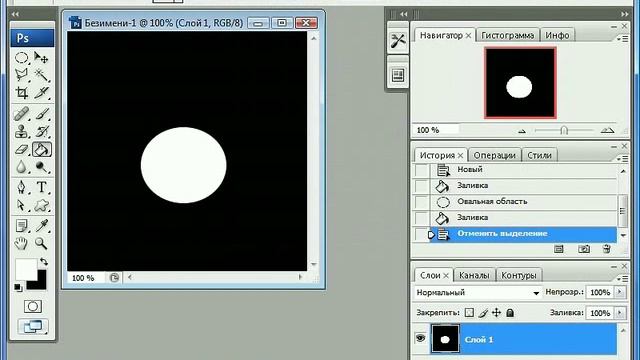Switch to the Стили tab
Screen dimensions: 640x360
pyautogui.click(x=539, y=156)
